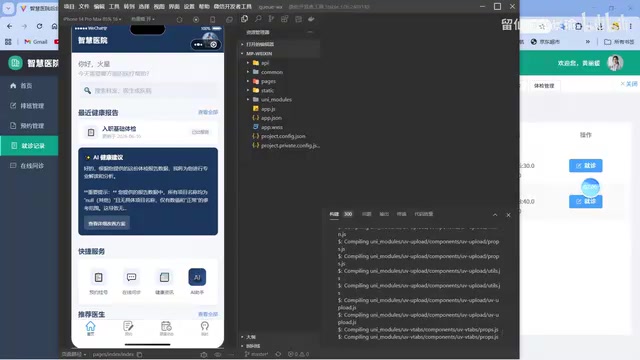Click the search field in the mini program
640x360 pixels.
click(148, 91)
